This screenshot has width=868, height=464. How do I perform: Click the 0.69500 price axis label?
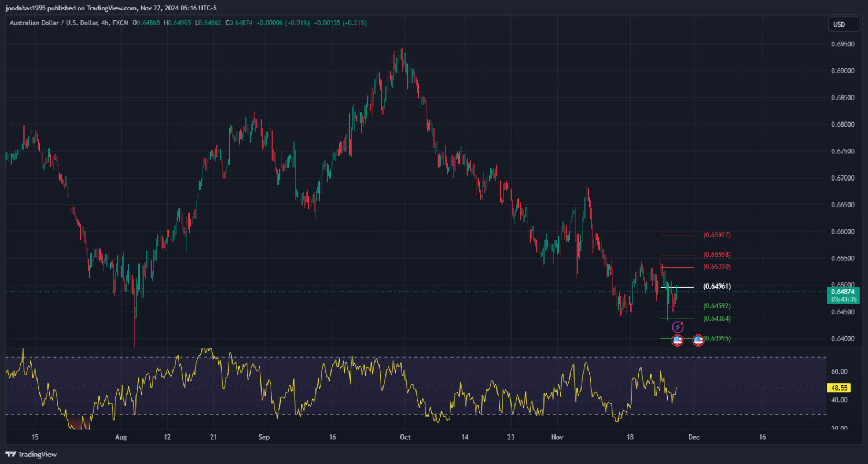pos(842,44)
